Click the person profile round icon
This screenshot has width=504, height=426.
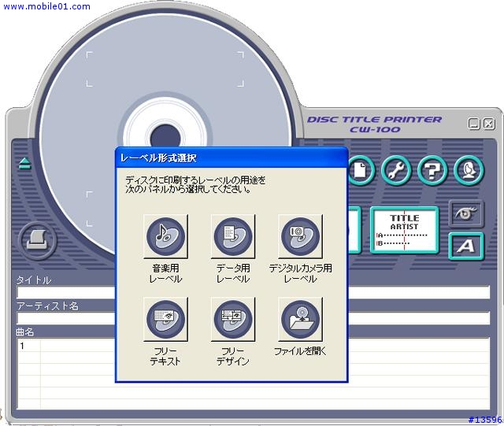(469, 170)
